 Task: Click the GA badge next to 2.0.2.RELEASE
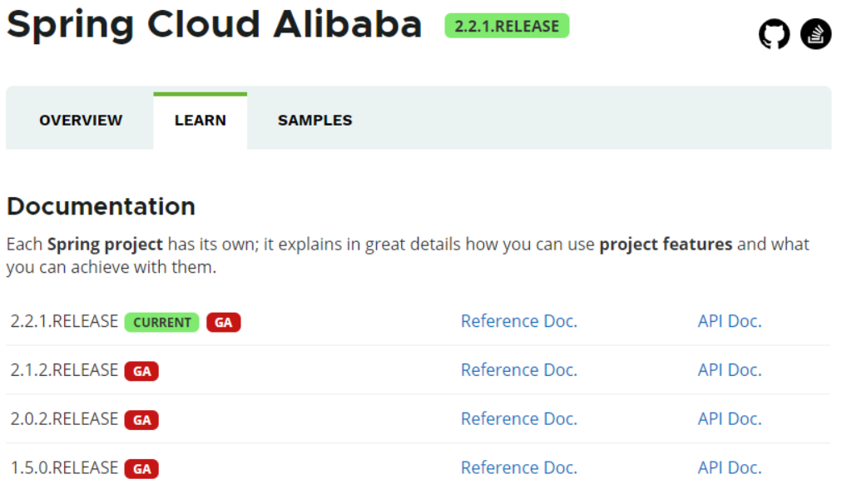coord(141,420)
